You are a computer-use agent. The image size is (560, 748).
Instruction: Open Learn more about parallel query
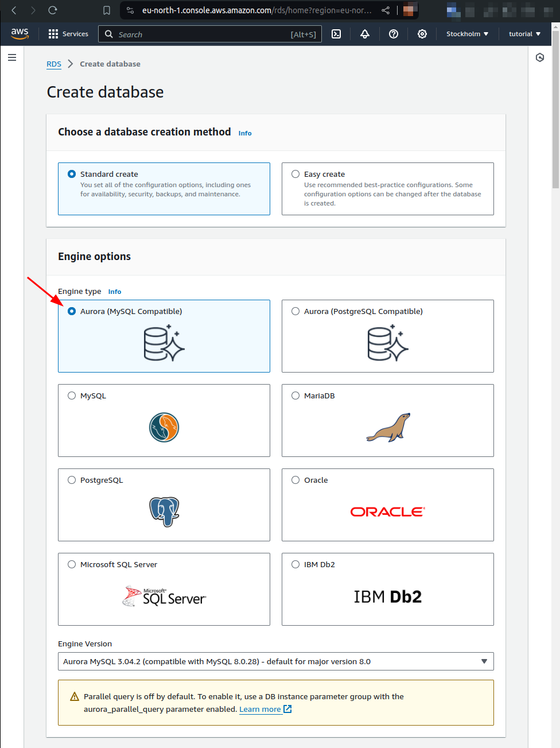pos(266,709)
